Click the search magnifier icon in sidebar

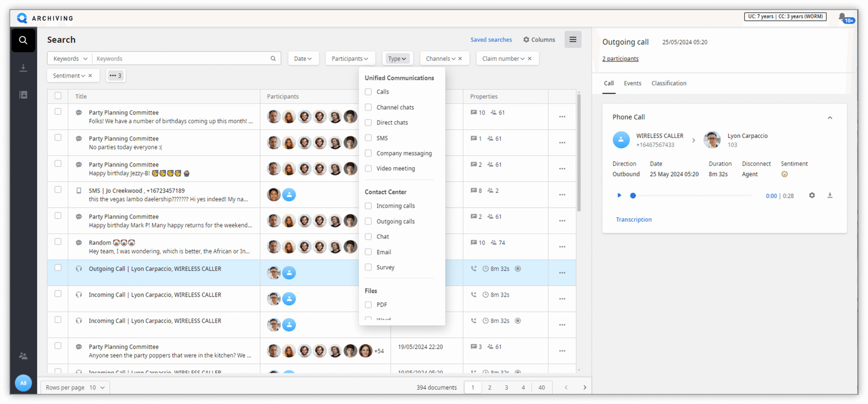(x=23, y=40)
